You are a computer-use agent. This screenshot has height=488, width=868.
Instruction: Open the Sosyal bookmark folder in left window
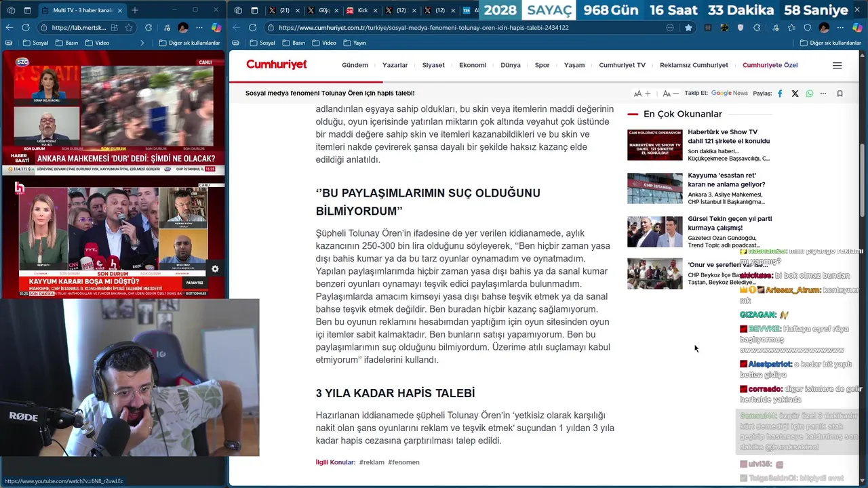[x=35, y=43]
